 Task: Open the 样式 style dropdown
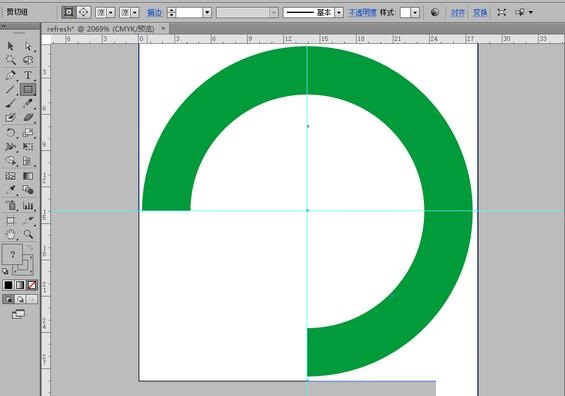[415, 13]
